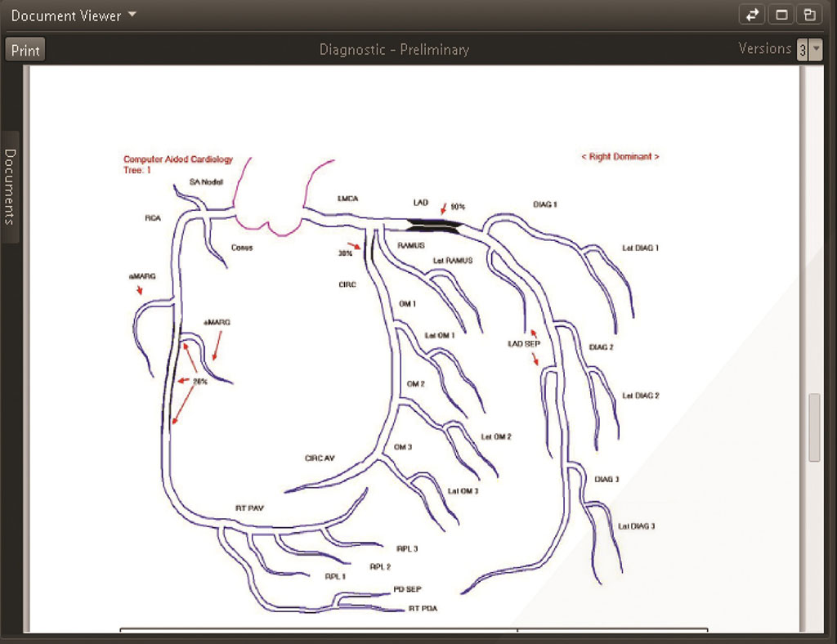Viewport: 837px width, 644px height.
Task: Open the Versions dropdown arrow
Action: 816,49
